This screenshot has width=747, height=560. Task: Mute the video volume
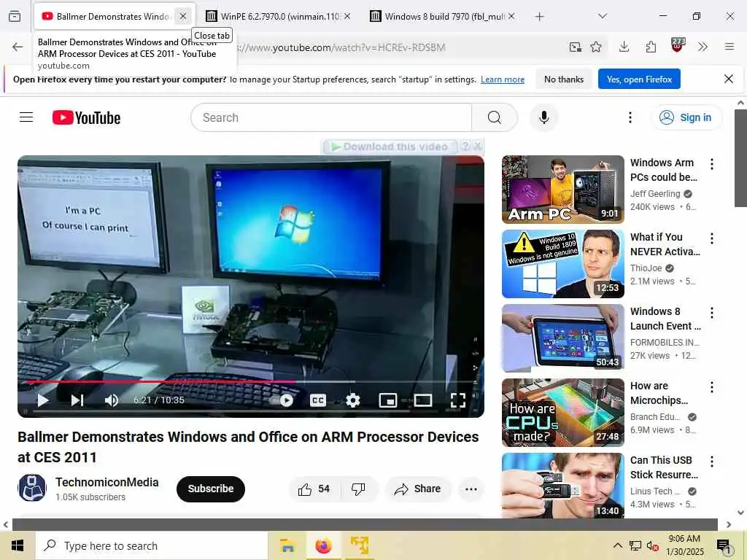point(111,400)
